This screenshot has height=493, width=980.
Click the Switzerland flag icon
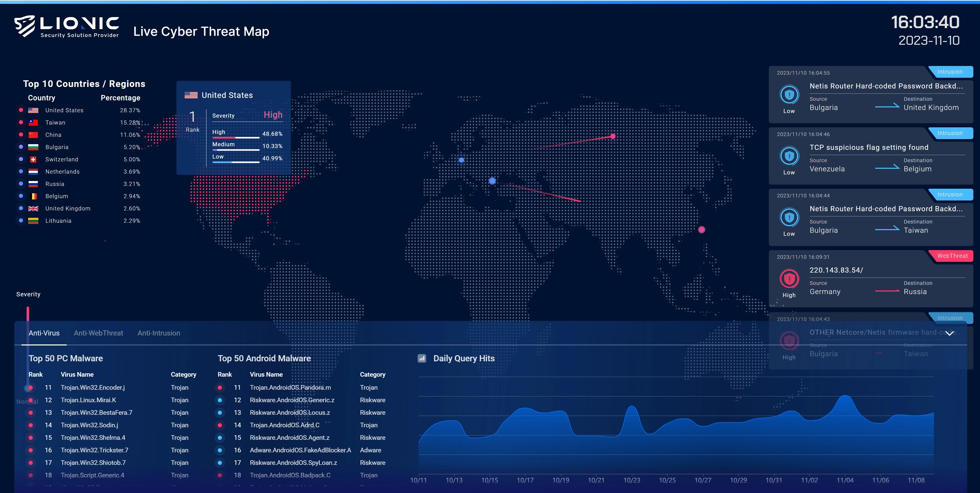(x=33, y=160)
